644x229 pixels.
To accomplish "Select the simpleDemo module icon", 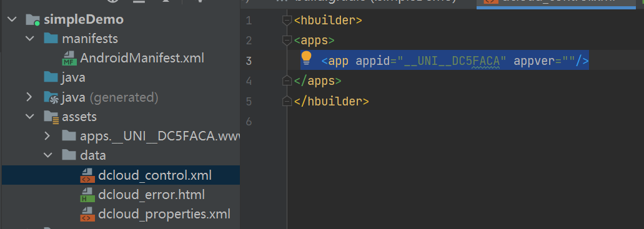I will click(32, 20).
